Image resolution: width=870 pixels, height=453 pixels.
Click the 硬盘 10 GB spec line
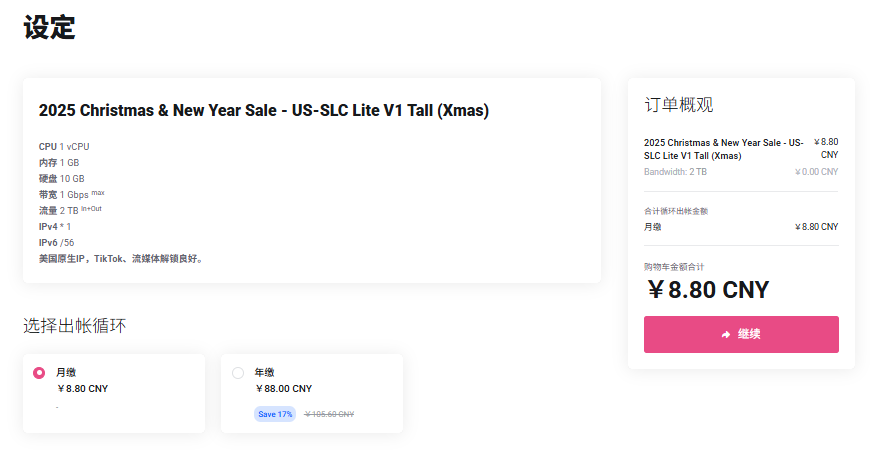tap(62, 179)
